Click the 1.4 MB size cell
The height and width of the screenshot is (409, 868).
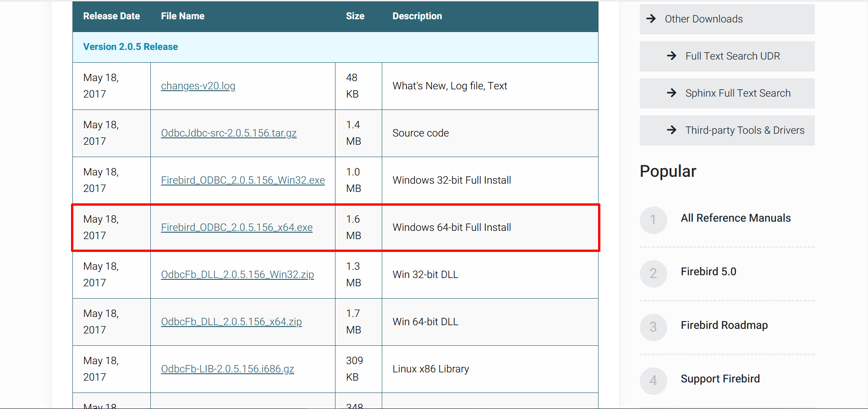click(358, 133)
